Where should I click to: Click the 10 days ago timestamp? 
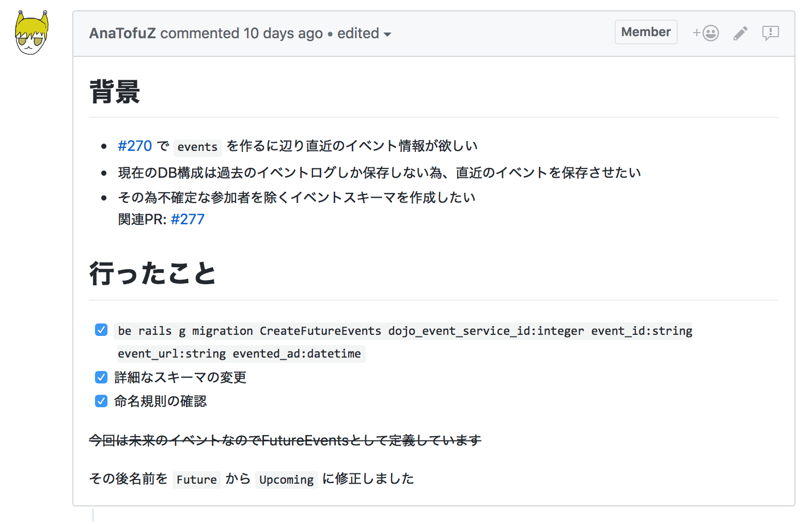tap(283, 34)
